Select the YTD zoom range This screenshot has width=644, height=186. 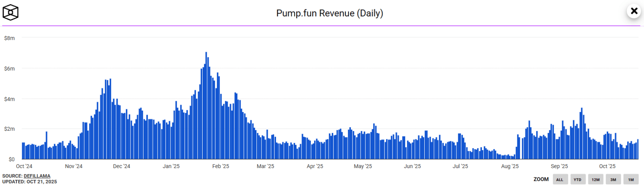tap(578, 180)
